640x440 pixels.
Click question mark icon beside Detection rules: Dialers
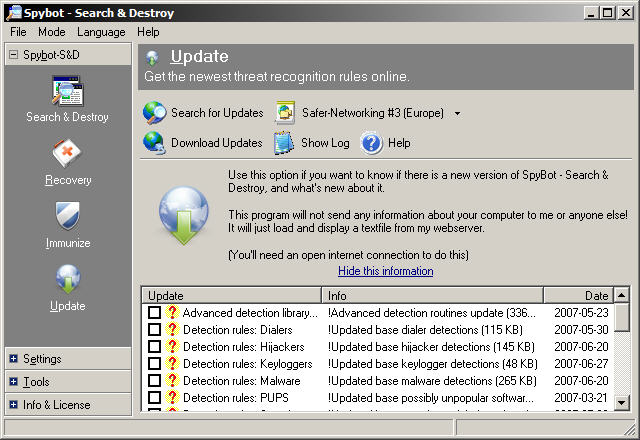[x=172, y=329]
